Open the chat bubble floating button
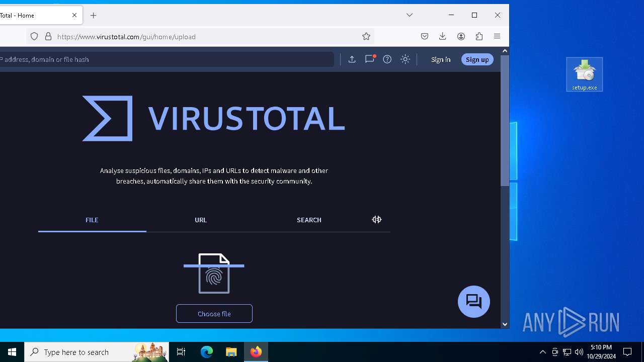Viewport: 644px width, 362px height. (474, 302)
